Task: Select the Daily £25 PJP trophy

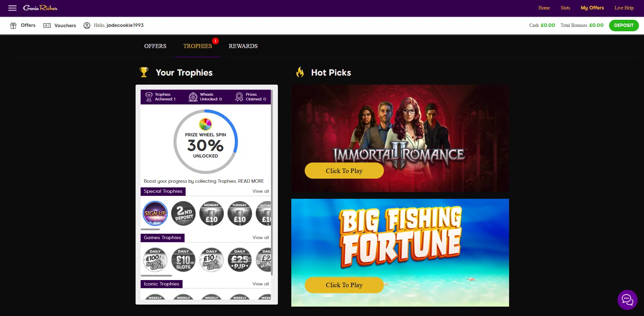Action: [x=240, y=260]
